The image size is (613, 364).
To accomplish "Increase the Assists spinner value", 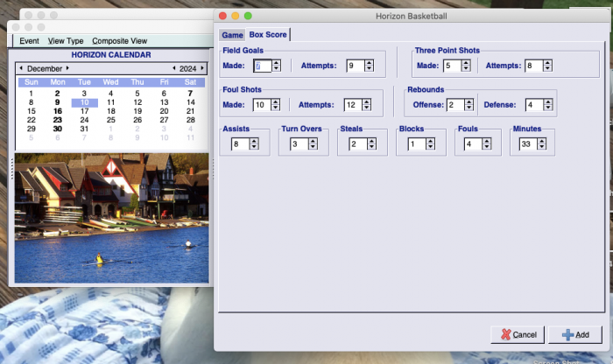I will [255, 141].
